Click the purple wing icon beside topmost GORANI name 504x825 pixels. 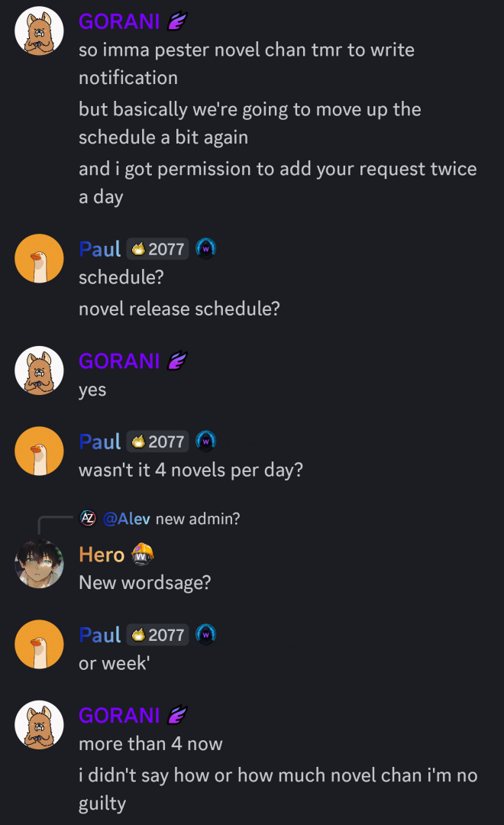click(177, 21)
